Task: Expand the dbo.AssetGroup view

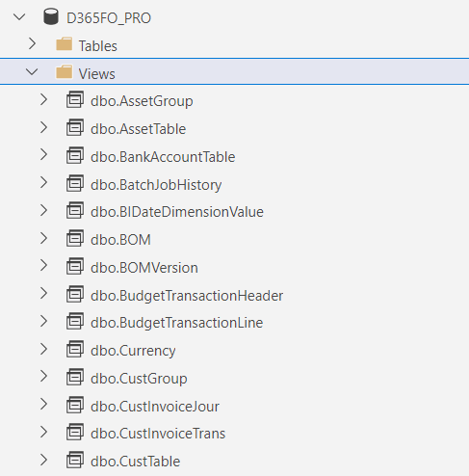Action: (44, 99)
